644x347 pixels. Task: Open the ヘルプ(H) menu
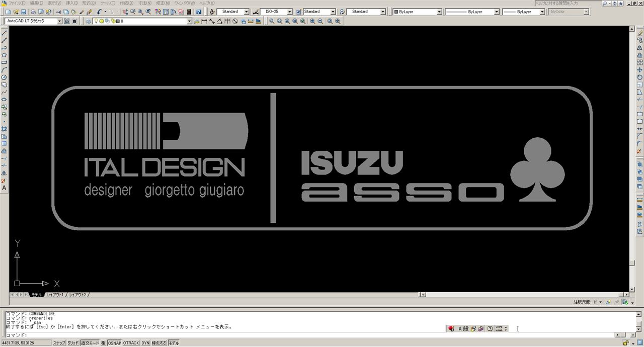(x=206, y=3)
